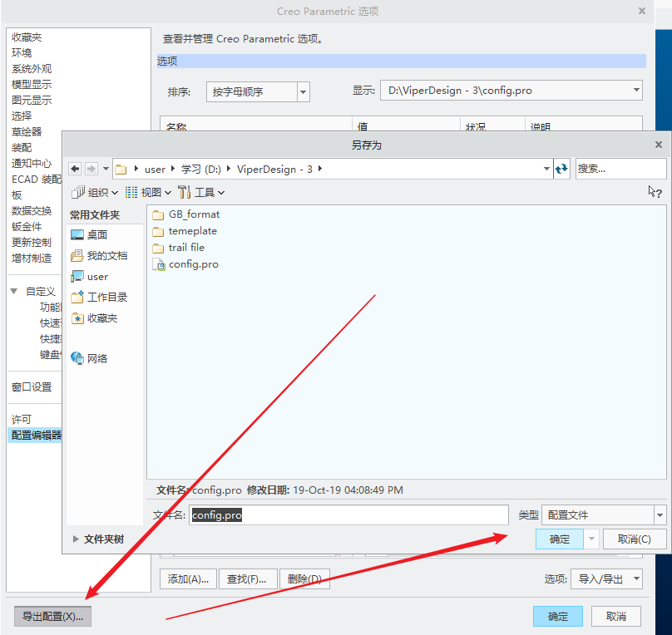Viewport: 672px width, 635px height.
Task: Close the 另存为 dialog
Action: pyautogui.click(x=659, y=145)
